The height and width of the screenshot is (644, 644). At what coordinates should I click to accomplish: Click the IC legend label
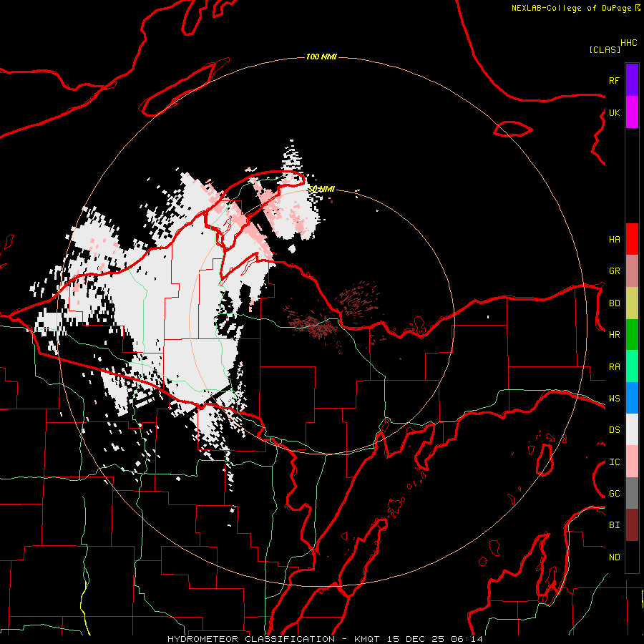coord(614,462)
